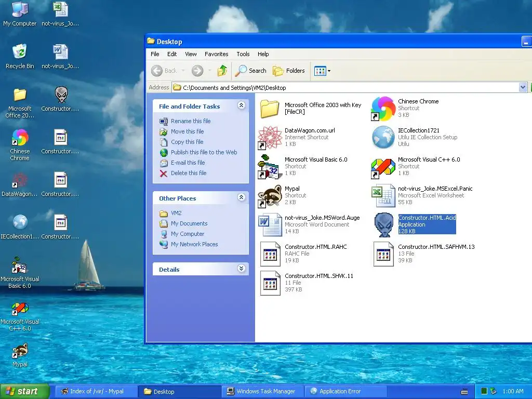Viewport: 532px width, 399px height.
Task: Click the Desktop taskbar button
Action: pos(179,392)
